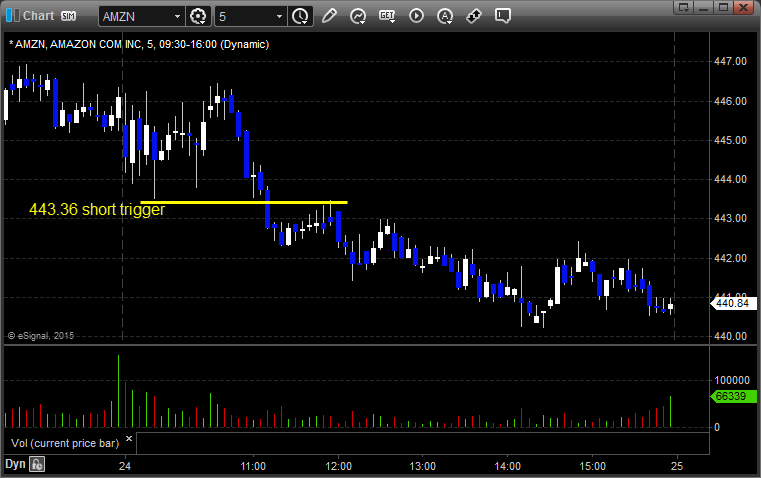Viewport: 761px width, 478px height.
Task: Close the chart window
Action: [x=743, y=7]
